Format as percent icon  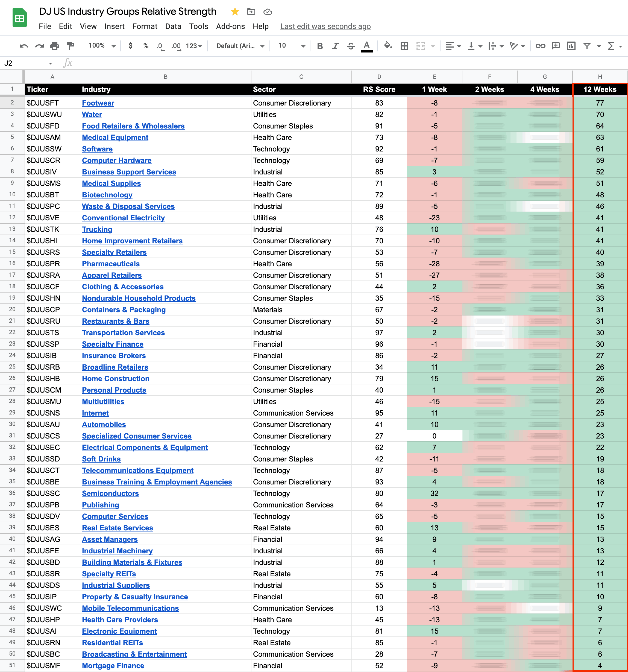point(146,46)
